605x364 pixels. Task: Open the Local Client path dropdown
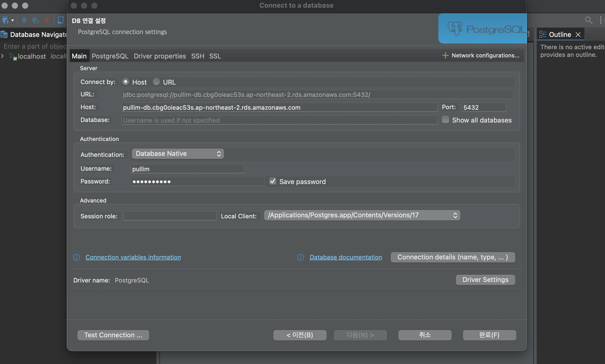362,215
